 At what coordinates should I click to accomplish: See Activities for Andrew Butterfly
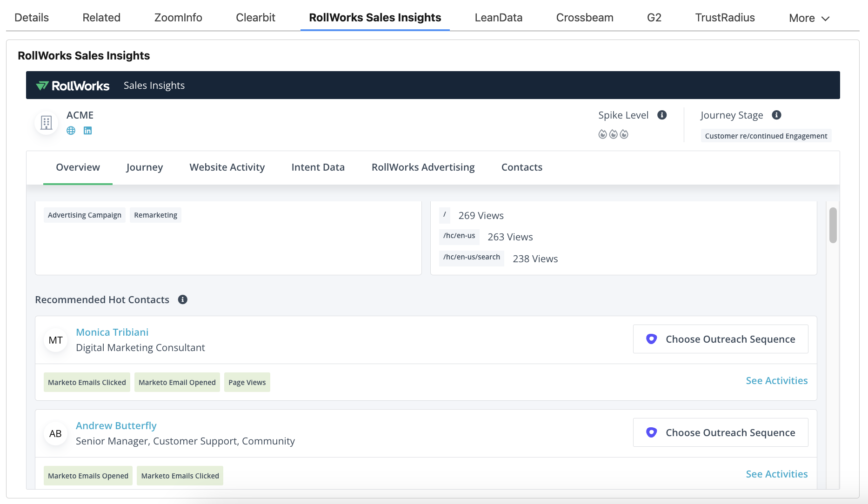click(x=776, y=474)
